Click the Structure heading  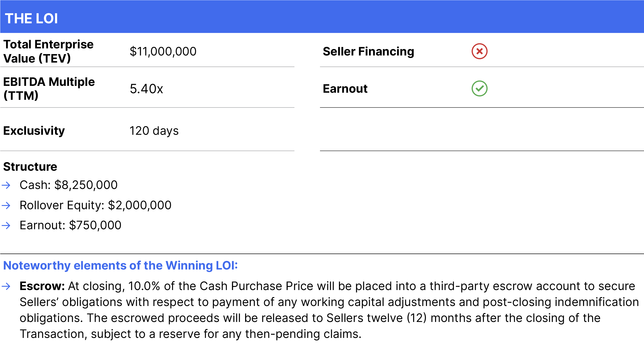30,167
